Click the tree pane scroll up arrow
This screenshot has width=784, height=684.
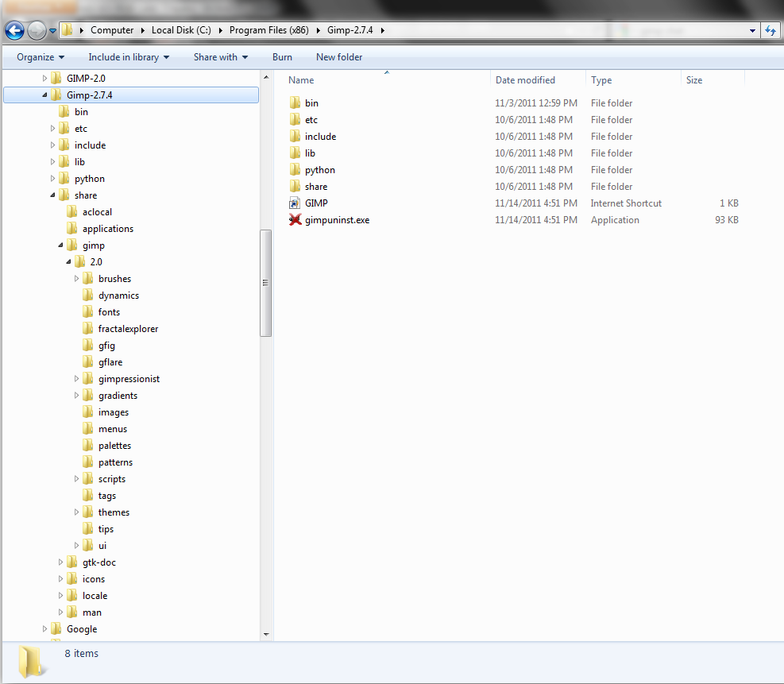coord(266,78)
